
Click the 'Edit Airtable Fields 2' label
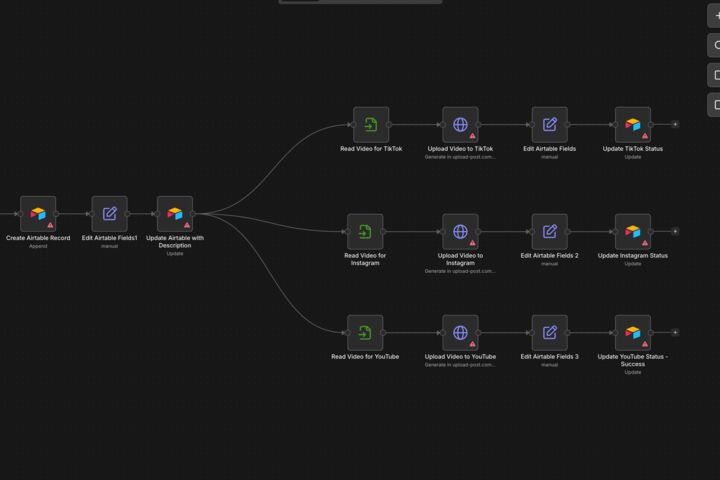tap(549, 256)
